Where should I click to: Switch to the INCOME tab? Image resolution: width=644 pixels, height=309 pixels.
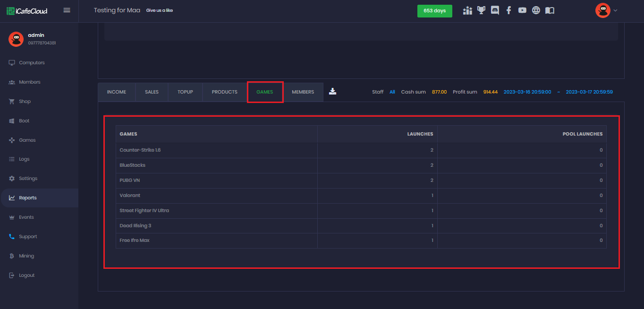[117, 92]
